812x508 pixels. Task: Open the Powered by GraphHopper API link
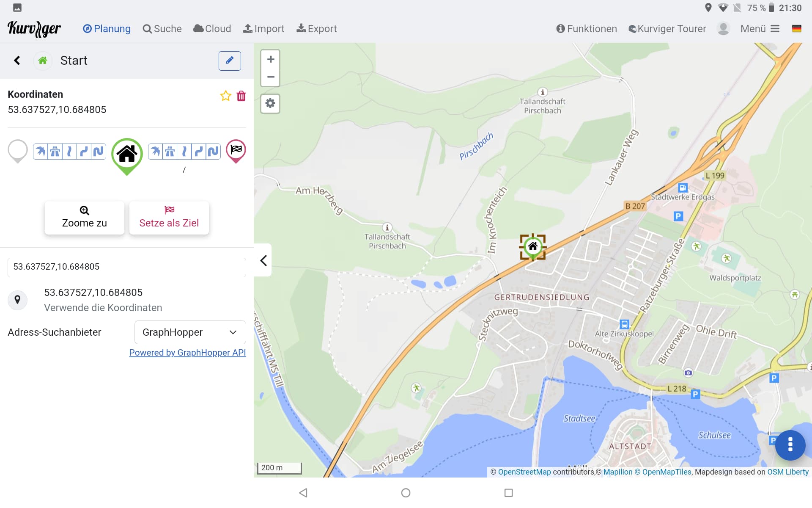(187, 353)
